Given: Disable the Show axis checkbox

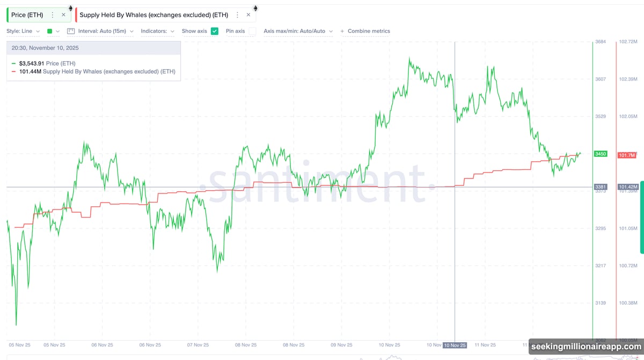Looking at the screenshot, I should coord(215,31).
